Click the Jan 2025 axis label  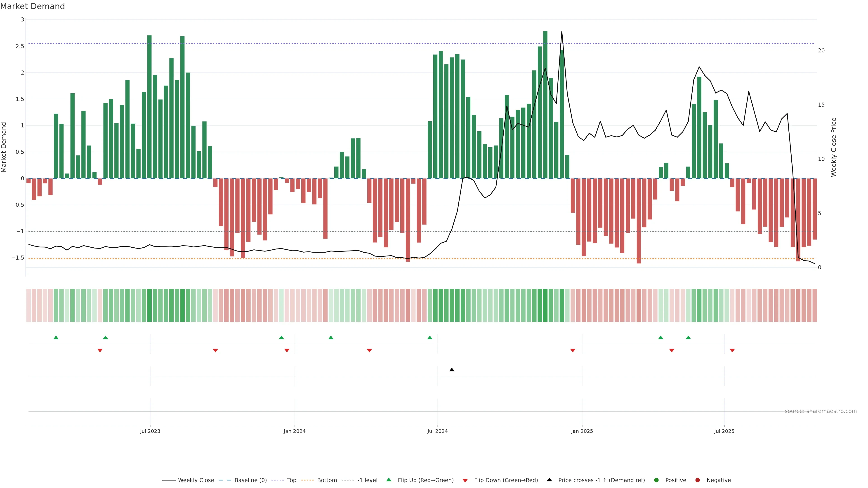coord(582,431)
